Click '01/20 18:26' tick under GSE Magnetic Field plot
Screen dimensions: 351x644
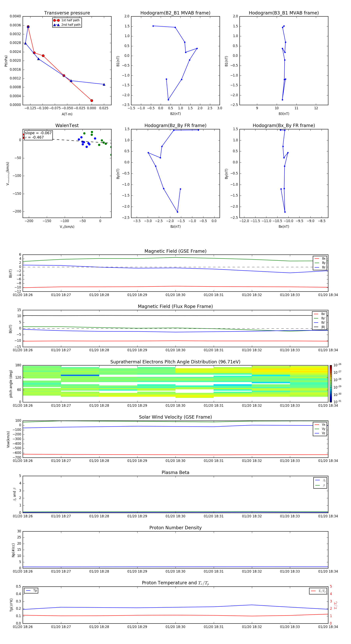23,295
